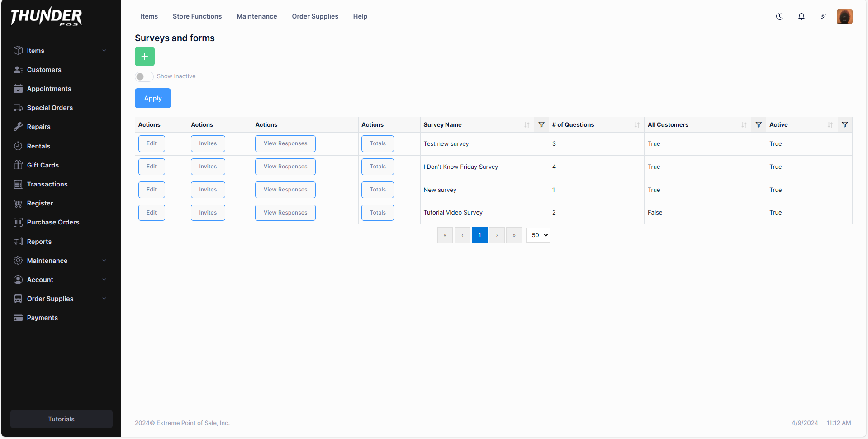Screen dimensions: 868x439
Task: Open Store Functions in top menu
Action: pyautogui.click(x=197, y=16)
